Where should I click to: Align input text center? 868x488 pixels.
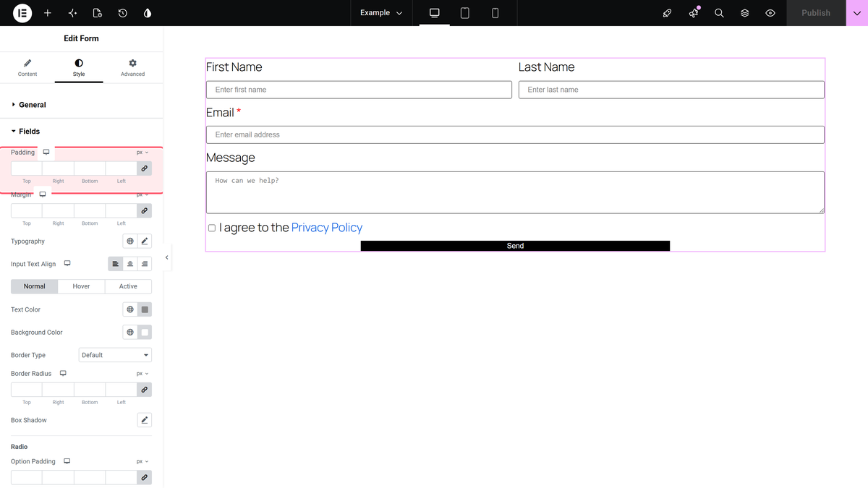130,264
